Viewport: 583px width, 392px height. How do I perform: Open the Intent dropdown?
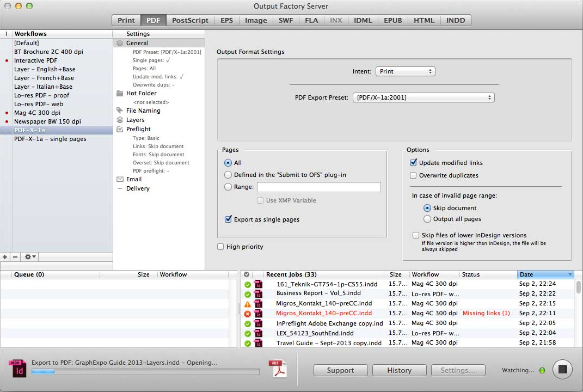[405, 71]
